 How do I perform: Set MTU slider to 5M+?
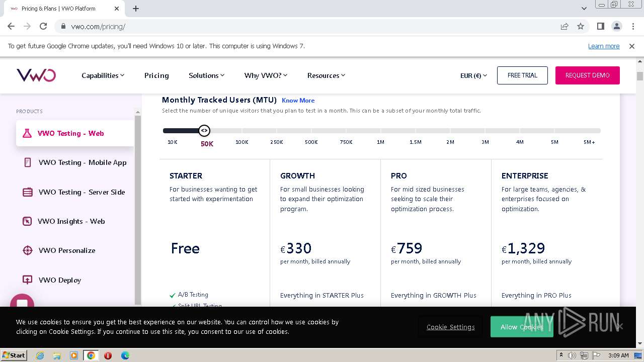[x=589, y=142]
